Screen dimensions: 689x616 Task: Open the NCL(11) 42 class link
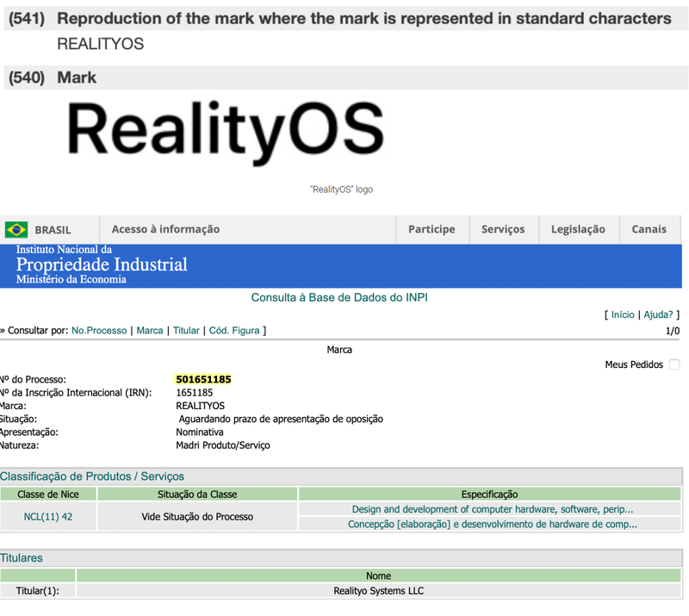coord(48,516)
